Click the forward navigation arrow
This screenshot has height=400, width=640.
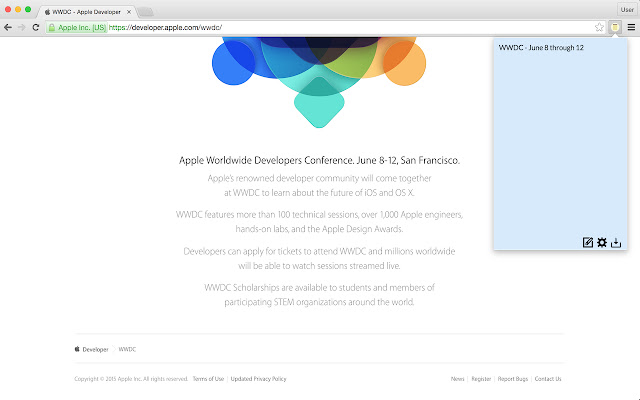(x=22, y=27)
